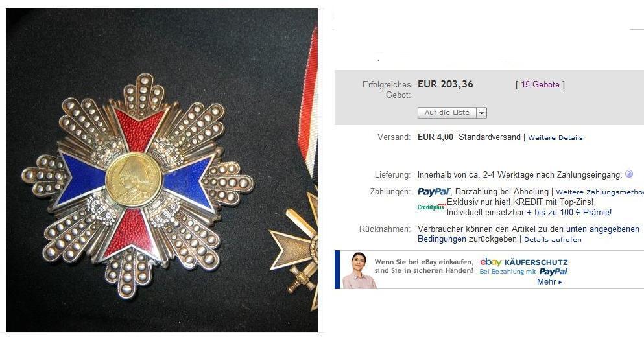The image size is (644, 350).
Task: Click the woman's photo in Käuferschutz banner
Action: (359, 270)
